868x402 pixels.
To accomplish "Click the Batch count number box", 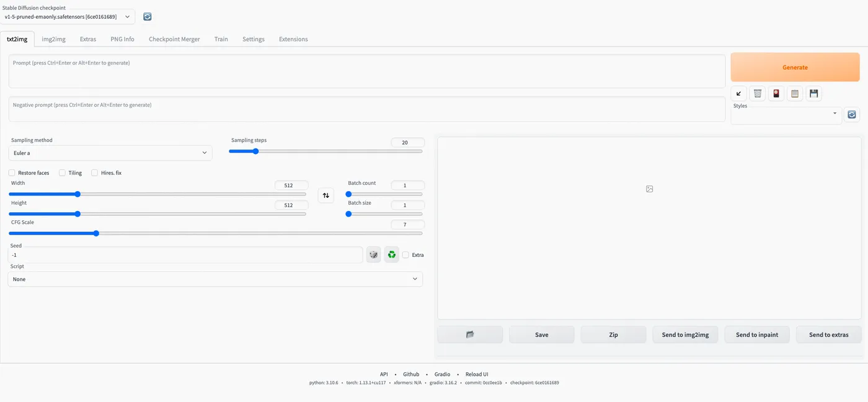I will click(x=407, y=185).
